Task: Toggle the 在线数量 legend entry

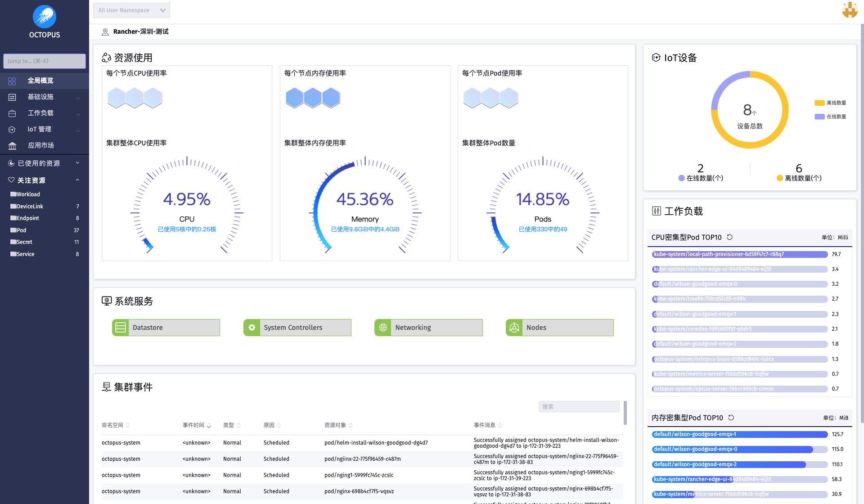Action: pos(831,117)
